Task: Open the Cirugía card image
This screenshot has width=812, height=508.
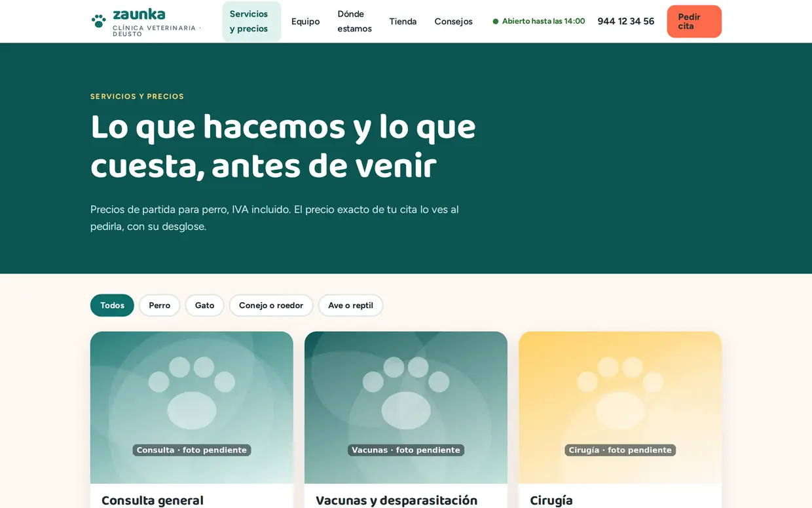Action: tap(620, 408)
